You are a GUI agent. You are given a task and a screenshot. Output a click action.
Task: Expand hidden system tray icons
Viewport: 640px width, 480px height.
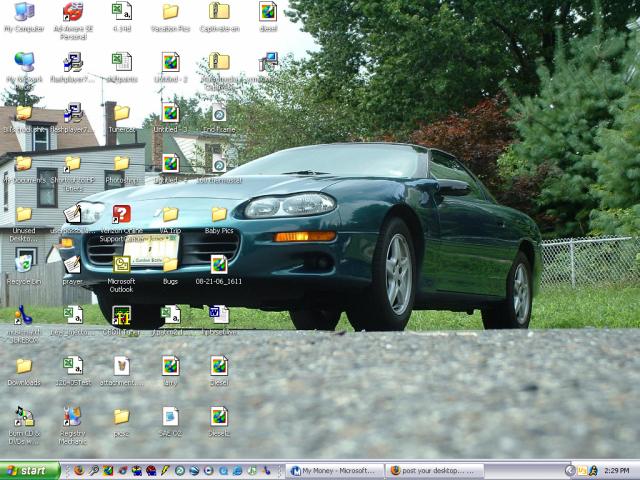tap(570, 470)
